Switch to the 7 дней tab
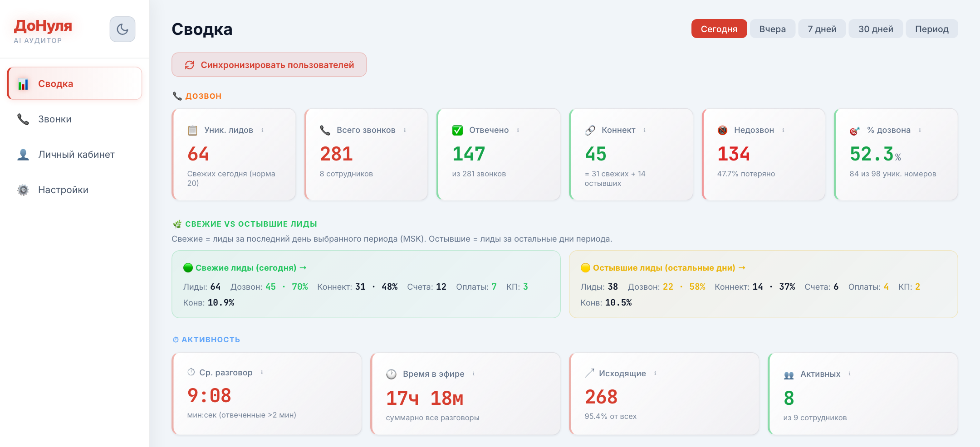Viewport: 980px width, 447px height. 822,29
